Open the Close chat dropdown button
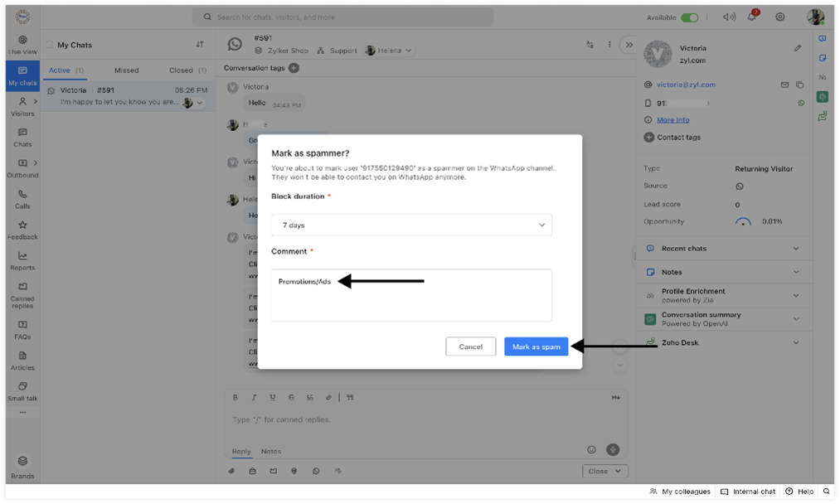 coord(605,471)
